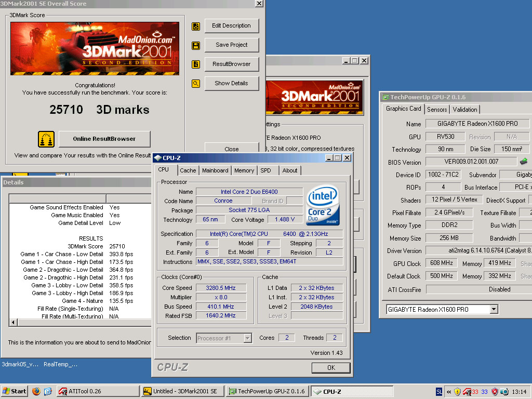Open the GPU-Z graphics card selector dropdown

pos(494,310)
